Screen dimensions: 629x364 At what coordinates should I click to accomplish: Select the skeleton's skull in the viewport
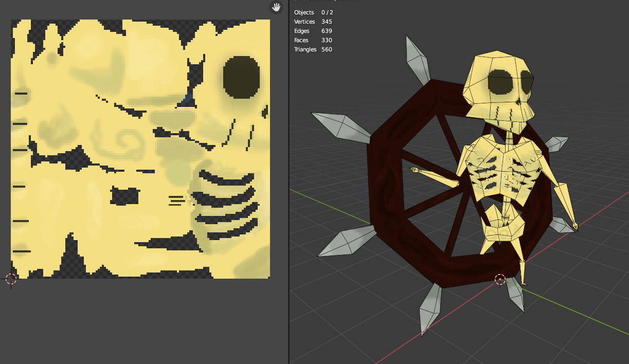point(495,77)
